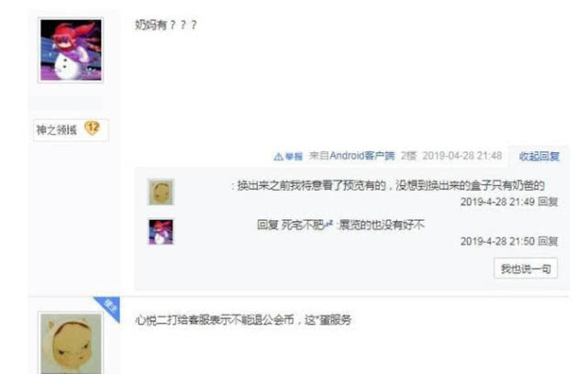Click the small snowman avatar in replies

[x=161, y=232]
